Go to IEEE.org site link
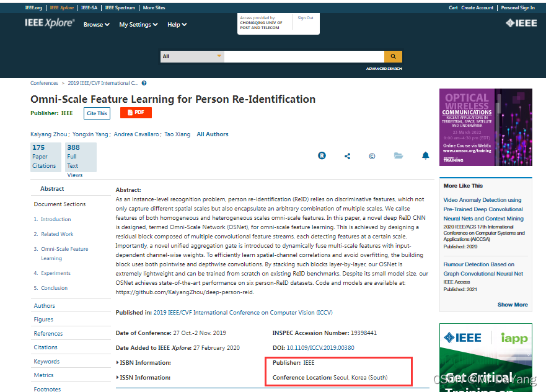The image size is (546, 392). click(x=33, y=7)
